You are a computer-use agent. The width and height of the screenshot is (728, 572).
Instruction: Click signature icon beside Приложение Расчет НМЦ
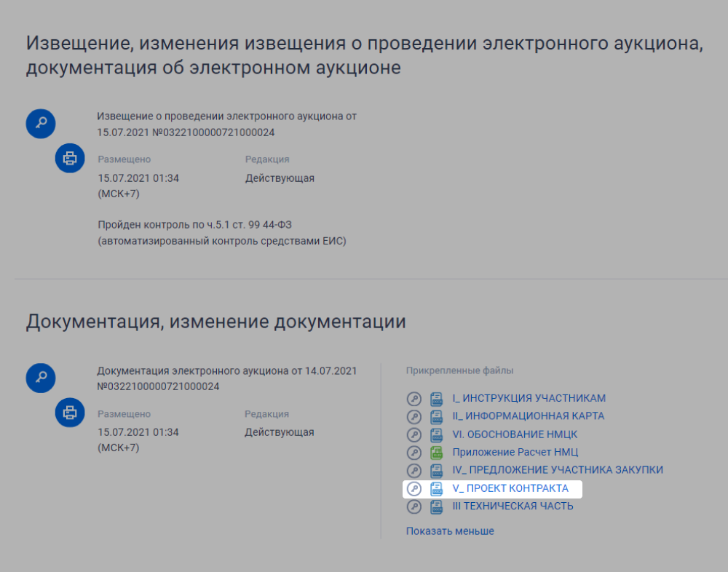[414, 452]
